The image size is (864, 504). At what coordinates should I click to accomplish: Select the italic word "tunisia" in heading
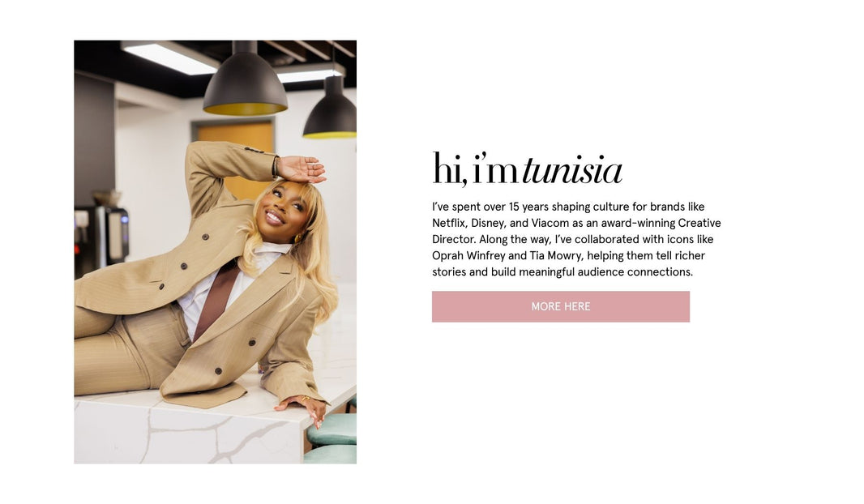click(572, 169)
